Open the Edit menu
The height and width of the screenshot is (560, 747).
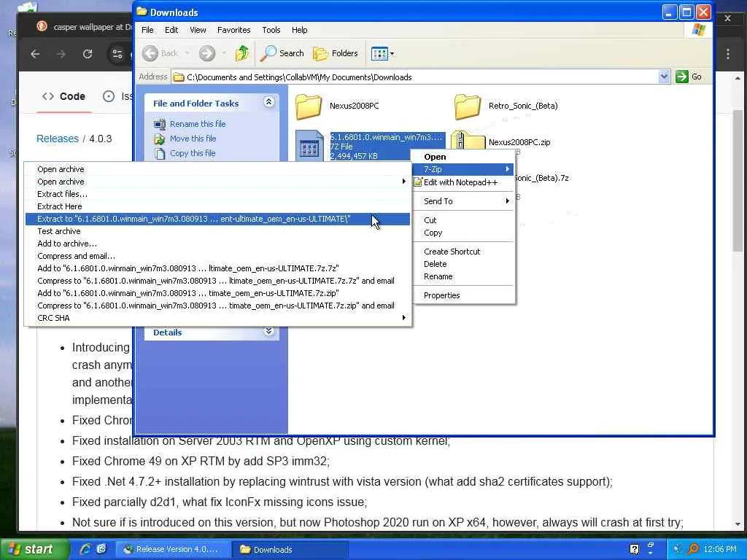click(x=171, y=29)
